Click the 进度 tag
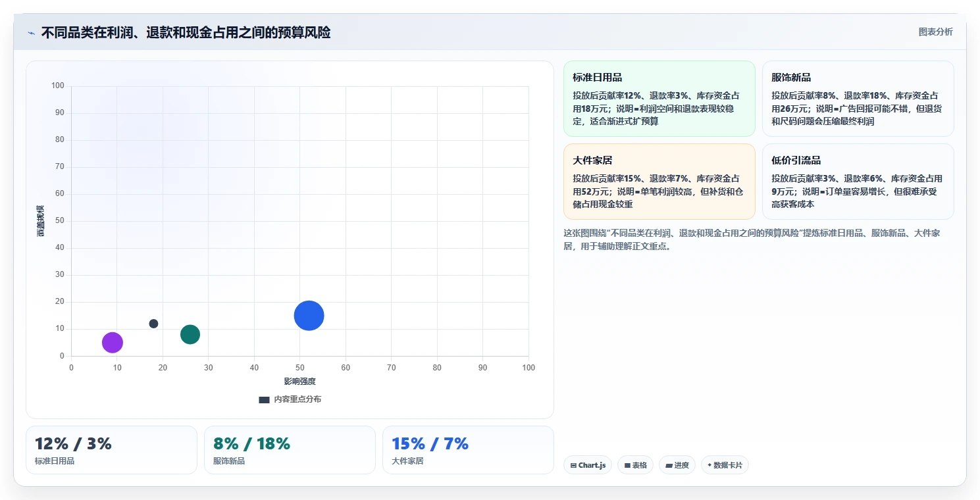Viewport: 980px width, 500px height. click(x=677, y=465)
